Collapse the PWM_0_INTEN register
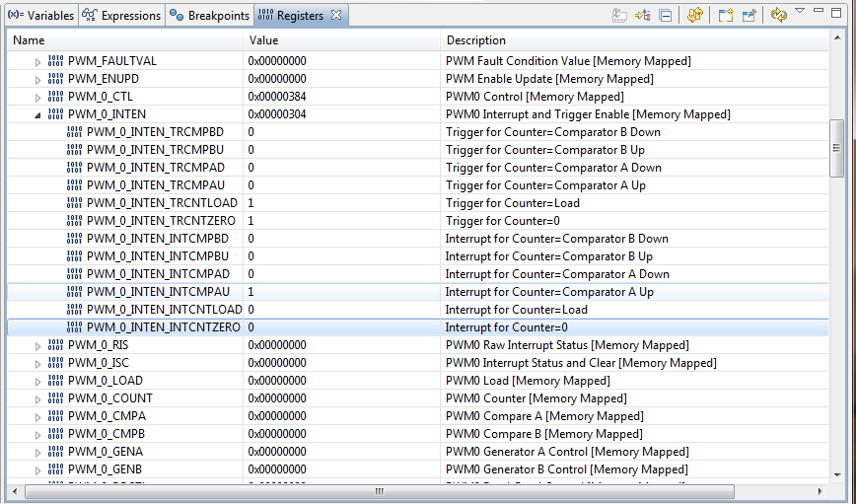 (37, 115)
